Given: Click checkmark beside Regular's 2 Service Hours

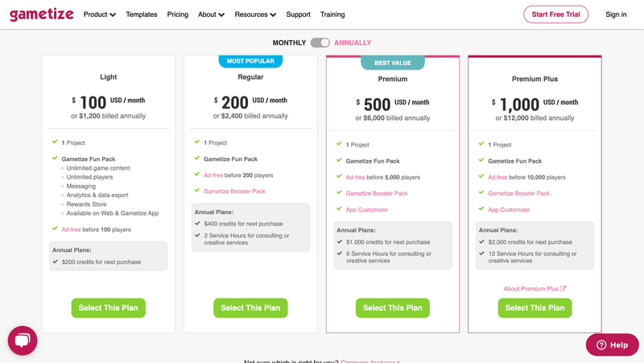Looking at the screenshot, I should click(x=197, y=236).
